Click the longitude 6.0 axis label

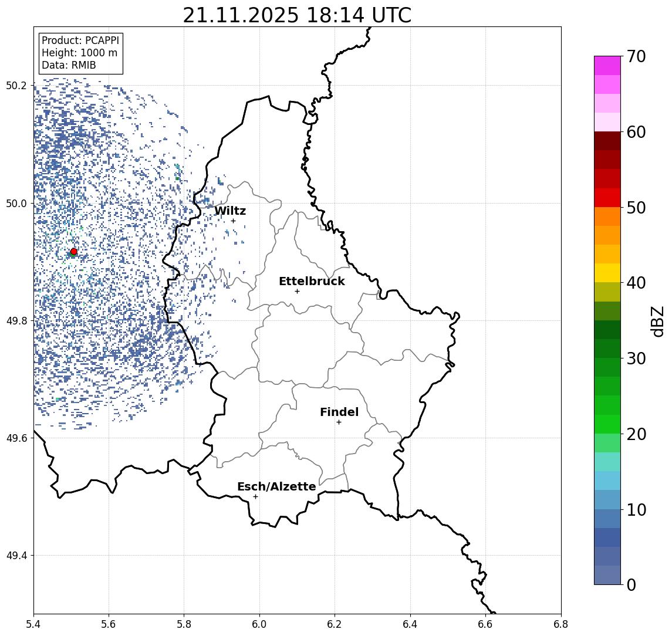[x=260, y=624]
